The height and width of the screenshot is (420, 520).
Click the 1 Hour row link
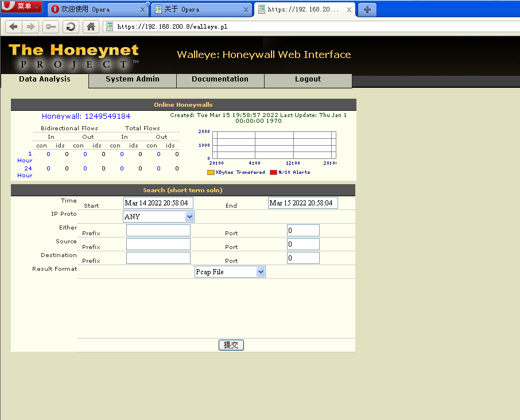pyautogui.click(x=25, y=157)
